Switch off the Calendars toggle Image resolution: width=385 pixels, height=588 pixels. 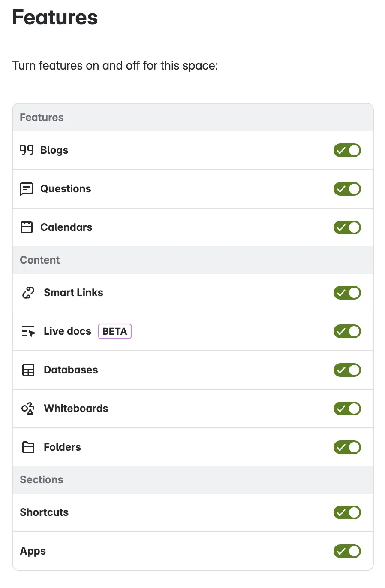click(347, 227)
